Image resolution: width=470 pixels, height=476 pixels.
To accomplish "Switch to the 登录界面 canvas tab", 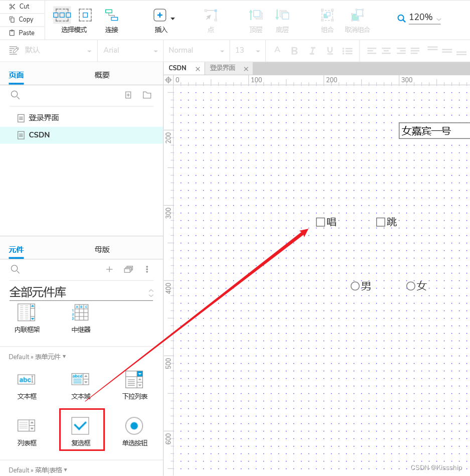I will pos(223,68).
